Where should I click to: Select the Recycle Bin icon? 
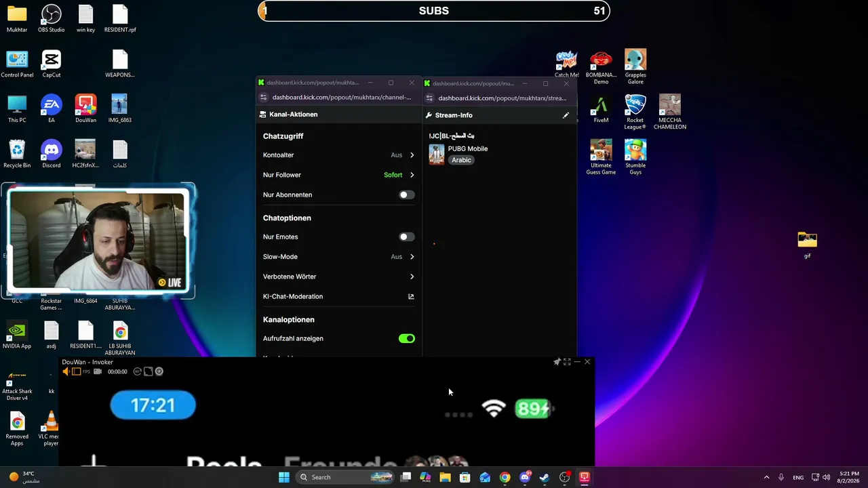(x=17, y=154)
